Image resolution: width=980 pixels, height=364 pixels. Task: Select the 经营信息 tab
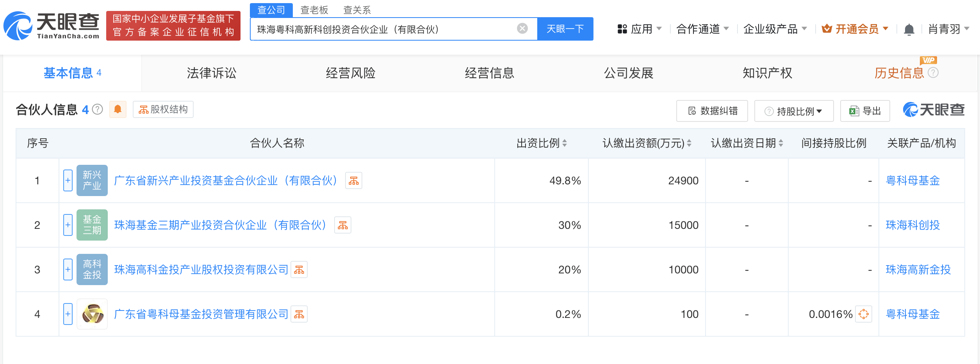click(490, 73)
